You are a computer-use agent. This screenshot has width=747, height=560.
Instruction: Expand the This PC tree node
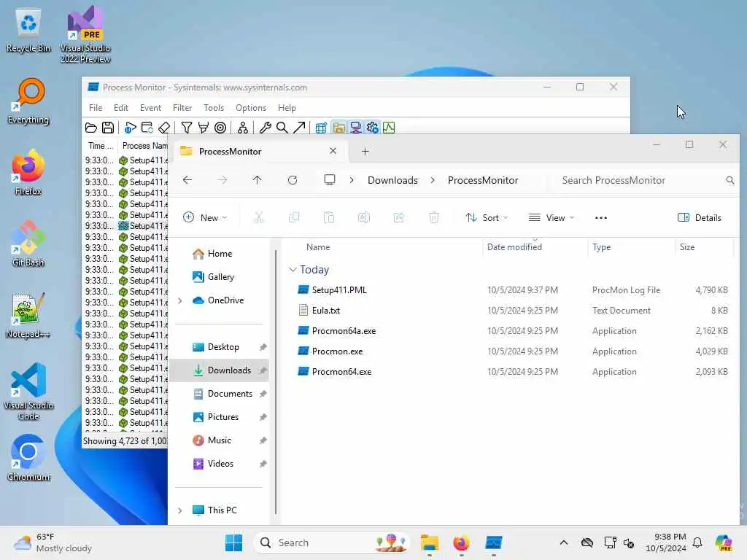click(x=179, y=510)
